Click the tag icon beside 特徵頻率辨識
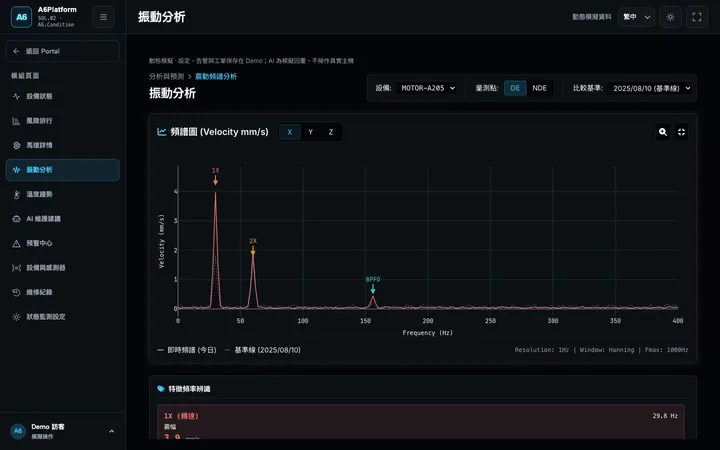 161,388
